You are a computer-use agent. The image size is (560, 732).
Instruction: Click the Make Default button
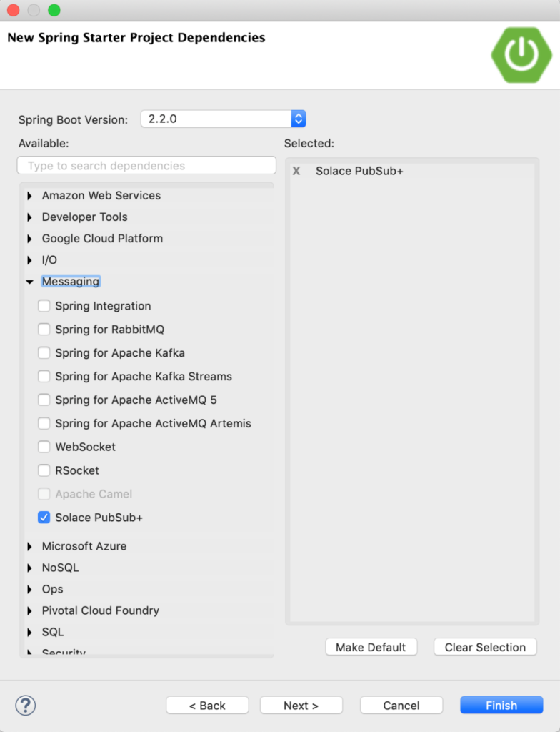(x=371, y=647)
